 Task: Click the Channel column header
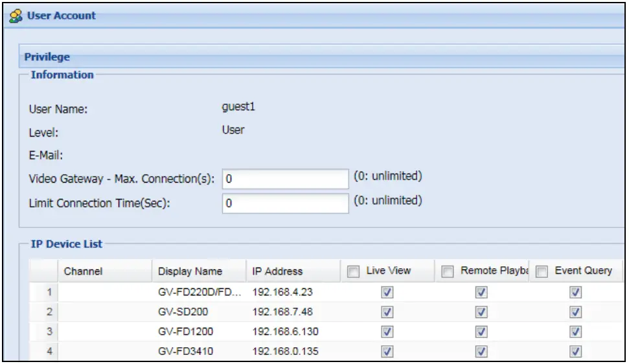point(105,271)
